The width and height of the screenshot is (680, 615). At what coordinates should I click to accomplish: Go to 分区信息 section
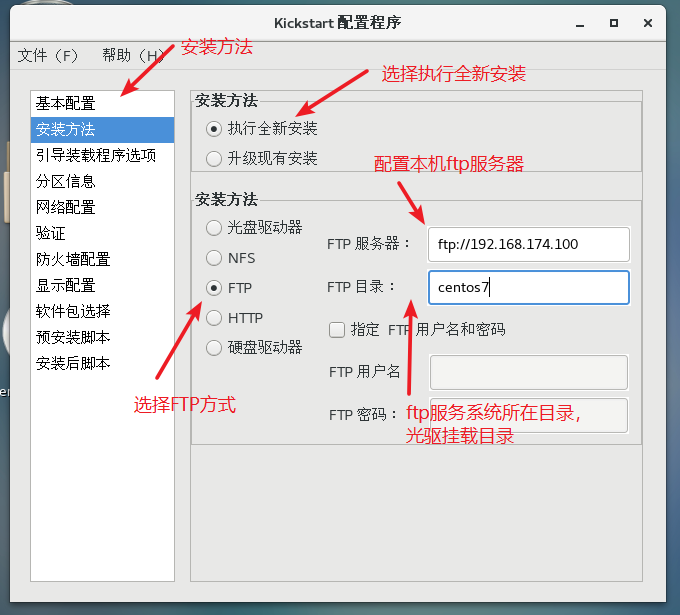point(102,181)
